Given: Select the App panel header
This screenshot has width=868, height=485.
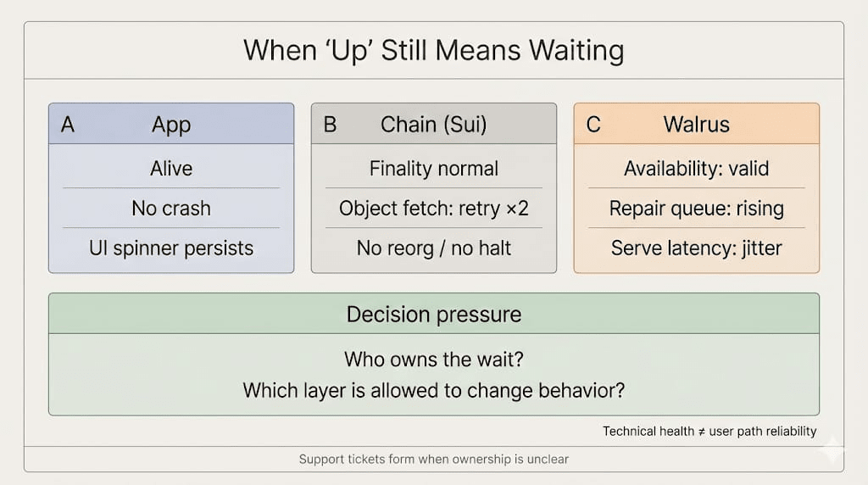Looking at the screenshot, I should click(x=171, y=125).
